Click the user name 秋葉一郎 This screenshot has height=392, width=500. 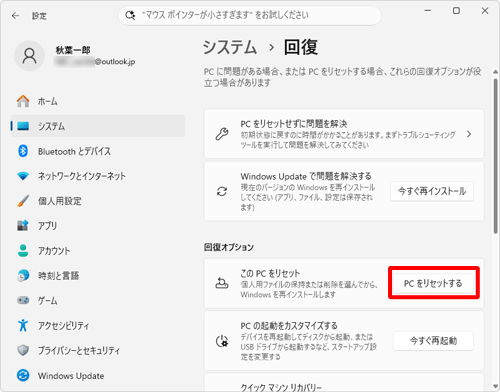pos(73,50)
